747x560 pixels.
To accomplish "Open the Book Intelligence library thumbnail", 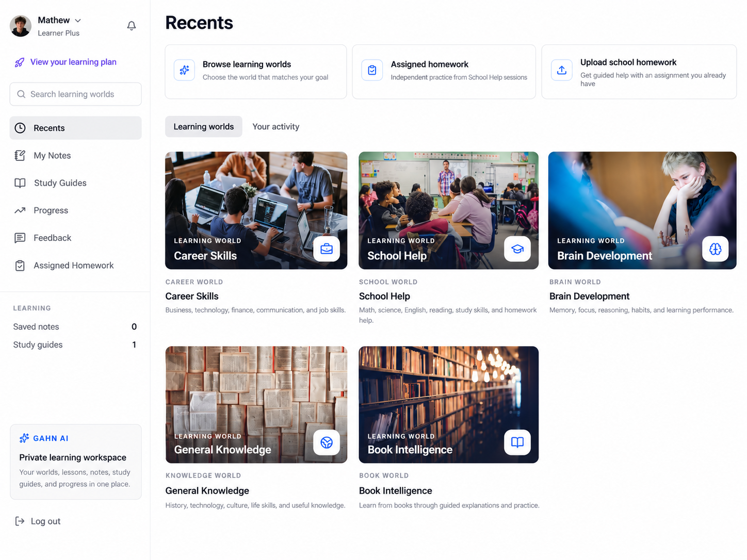I will tap(449, 405).
